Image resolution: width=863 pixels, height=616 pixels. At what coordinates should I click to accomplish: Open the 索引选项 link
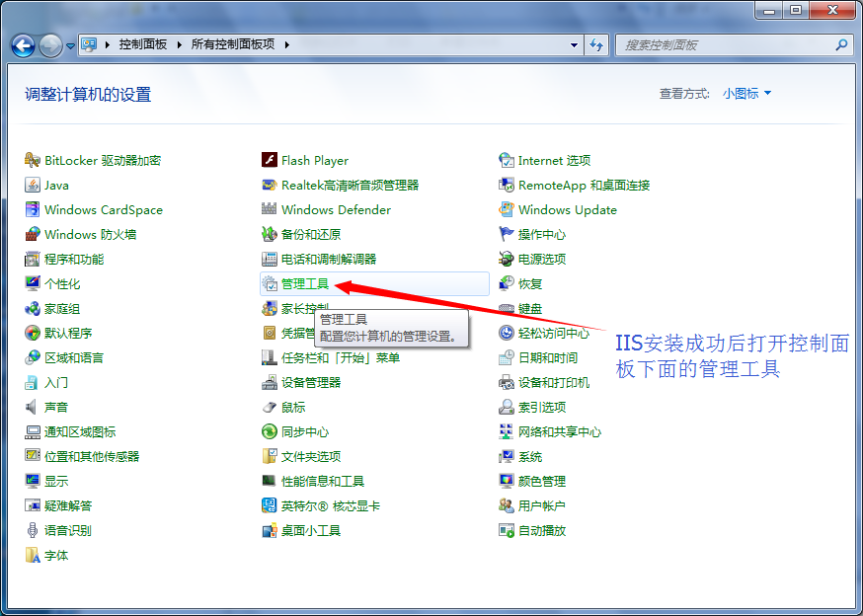(541, 408)
